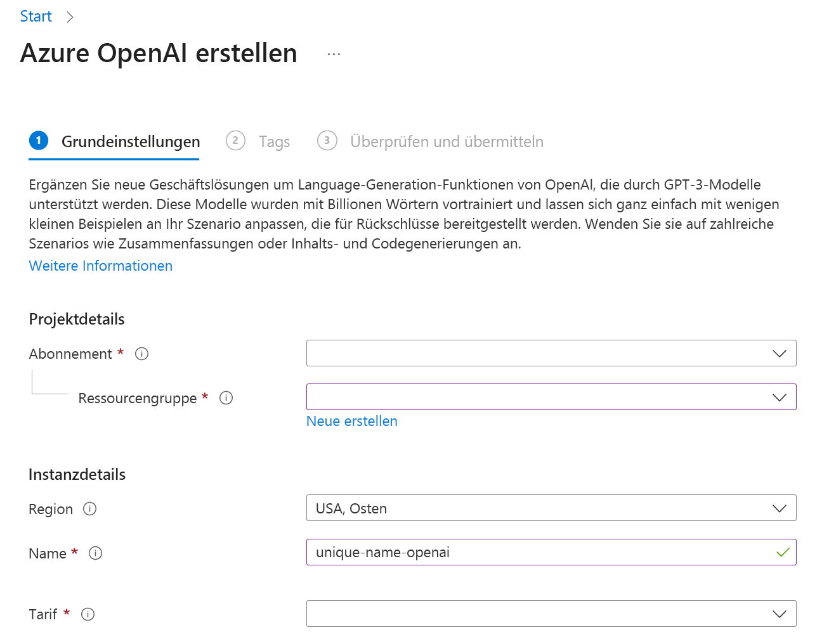Click the Instanzdetails section heading
Screen dimensions: 829x644
77,474
